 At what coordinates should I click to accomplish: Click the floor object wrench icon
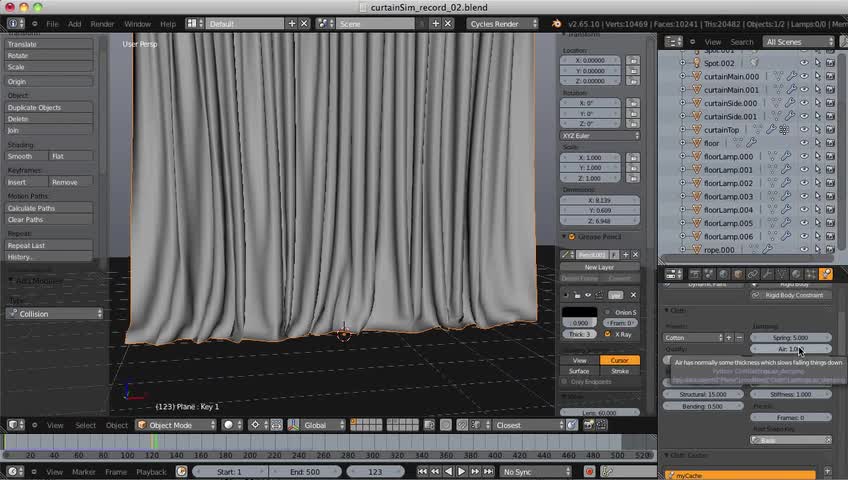[x=751, y=143]
